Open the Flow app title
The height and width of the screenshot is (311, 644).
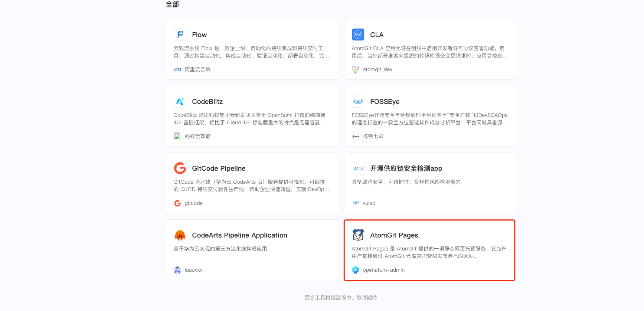click(199, 35)
